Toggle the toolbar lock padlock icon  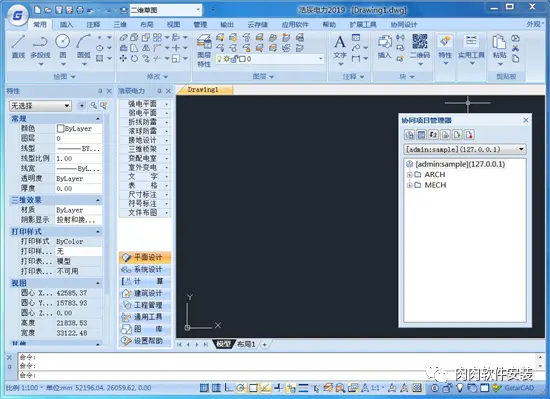point(447,388)
